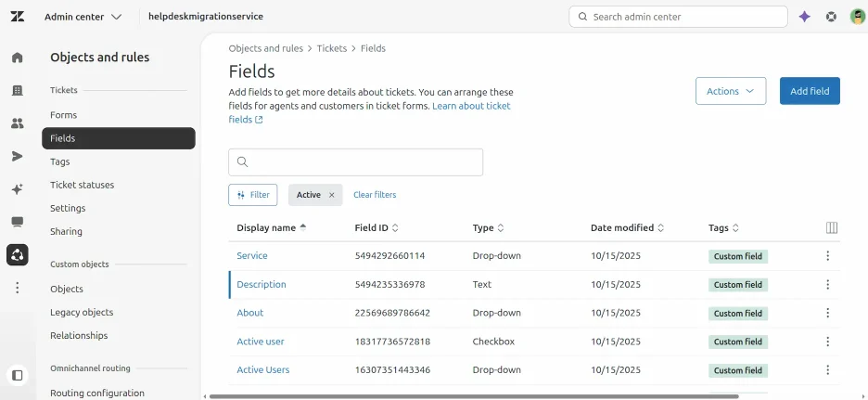Open the Service field link
The image size is (868, 400).
point(252,255)
